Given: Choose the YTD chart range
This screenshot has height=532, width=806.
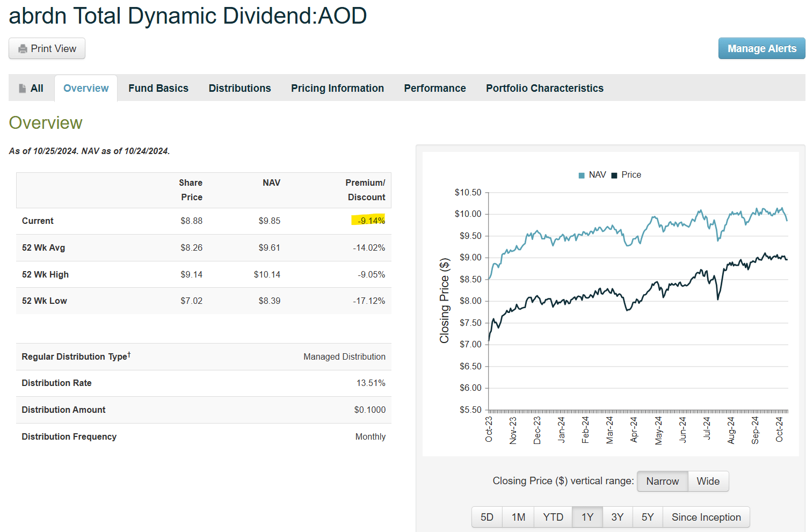Looking at the screenshot, I should 553,516.
